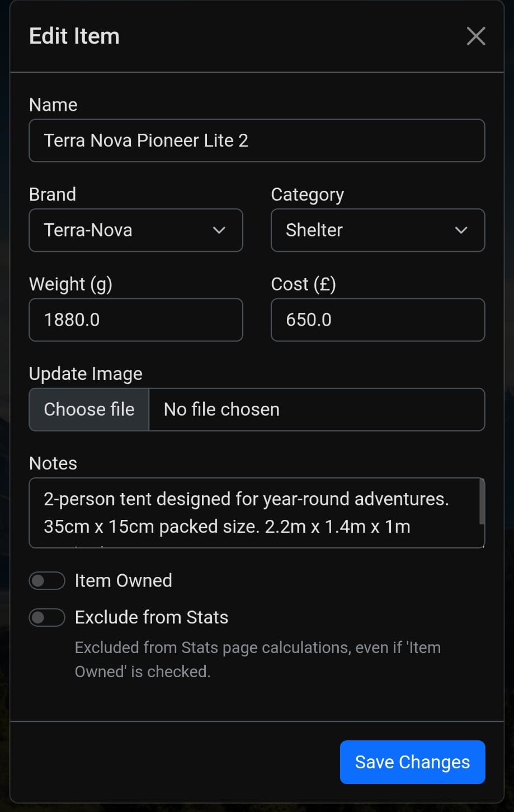Click the X icon at top right
Screen dimensions: 514x812
click(x=475, y=36)
